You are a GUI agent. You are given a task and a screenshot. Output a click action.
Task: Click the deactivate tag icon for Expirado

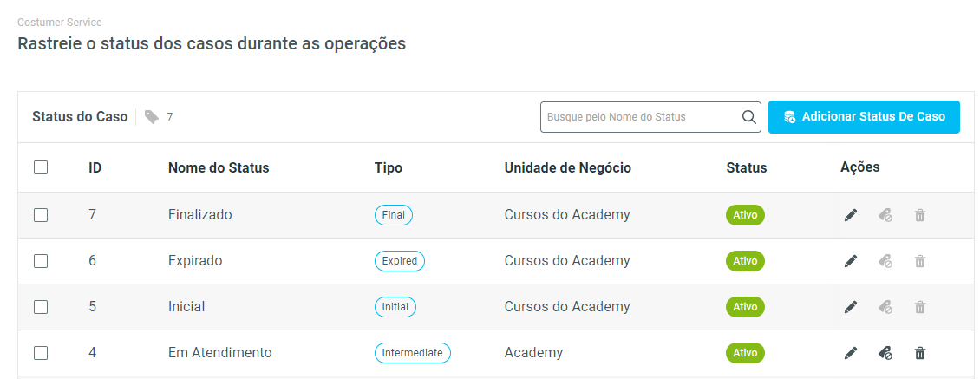[885, 261]
